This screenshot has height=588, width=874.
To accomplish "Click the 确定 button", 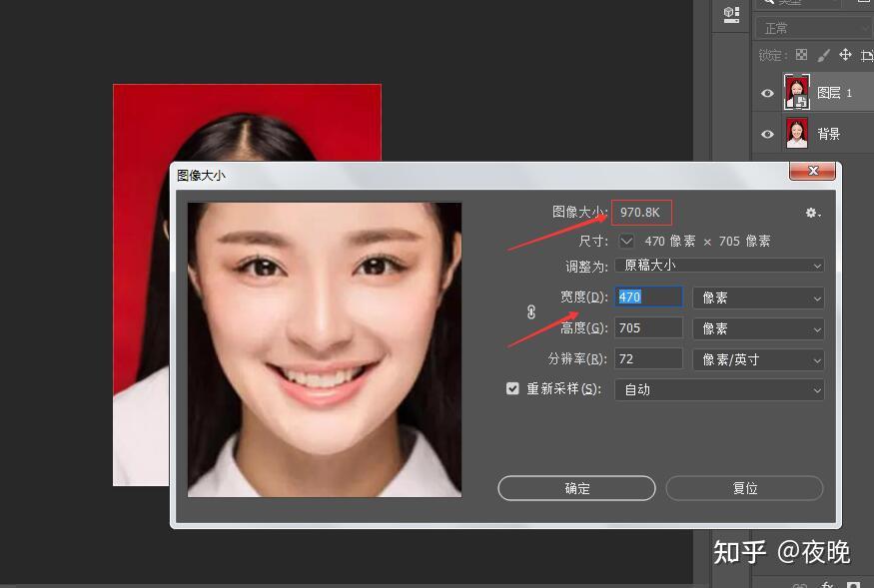I will coord(577,488).
